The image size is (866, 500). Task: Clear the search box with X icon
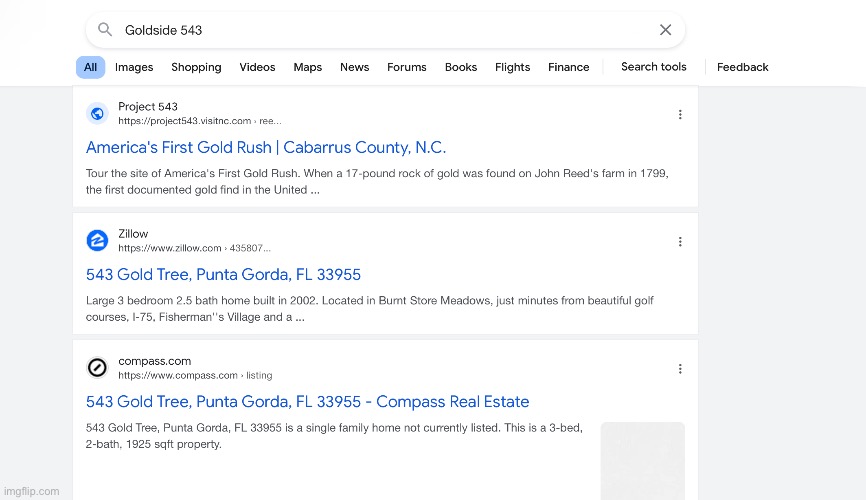(665, 30)
